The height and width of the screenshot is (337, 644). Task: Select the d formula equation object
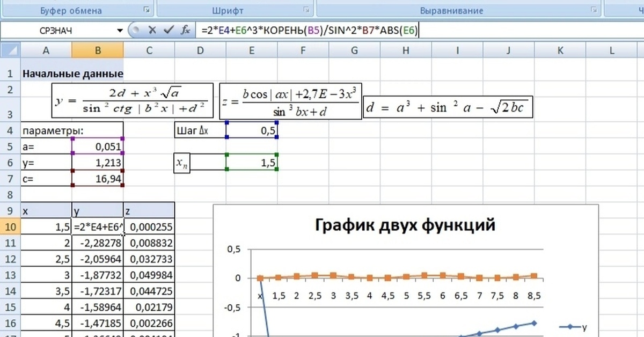coord(449,107)
